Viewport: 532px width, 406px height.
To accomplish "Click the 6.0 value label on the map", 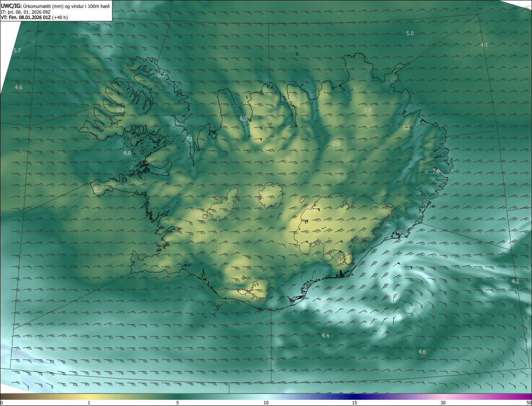I will tap(127, 153).
